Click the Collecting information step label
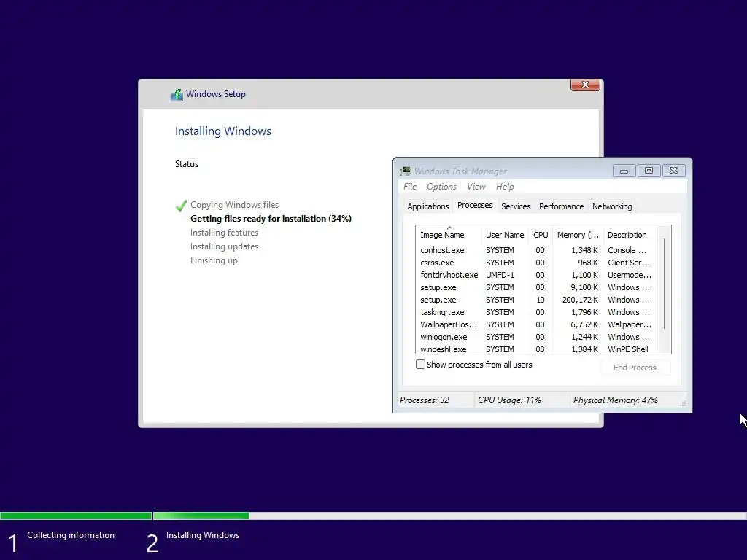 point(71,535)
